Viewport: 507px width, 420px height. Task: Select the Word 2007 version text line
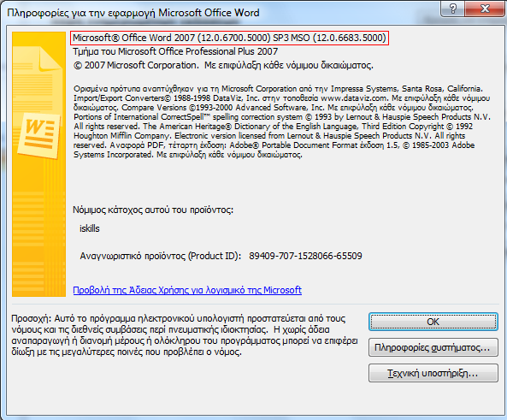tap(229, 38)
